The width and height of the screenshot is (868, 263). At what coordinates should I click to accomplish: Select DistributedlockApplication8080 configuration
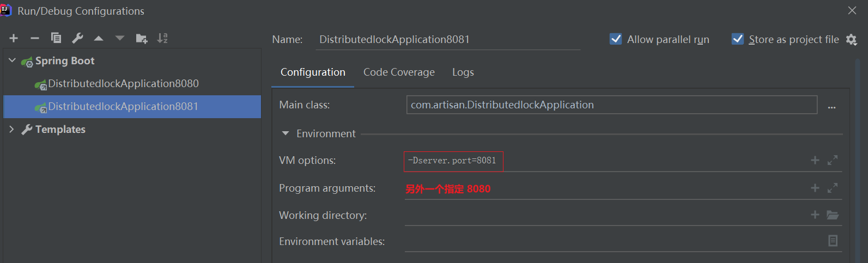click(123, 84)
